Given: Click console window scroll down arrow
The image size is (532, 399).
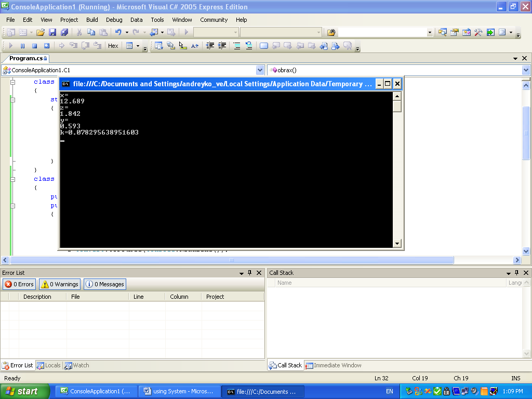Looking at the screenshot, I should coord(397,243).
